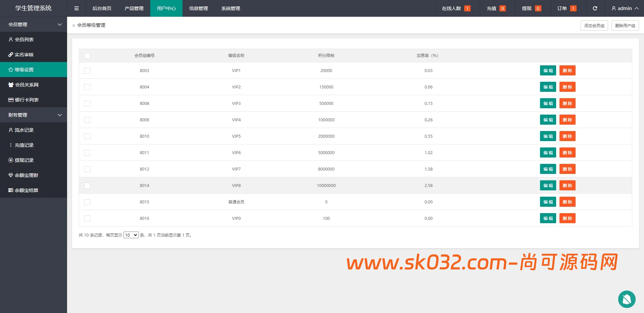This screenshot has height=313, width=644.
Task: Open the admin user menu
Action: tap(625, 8)
